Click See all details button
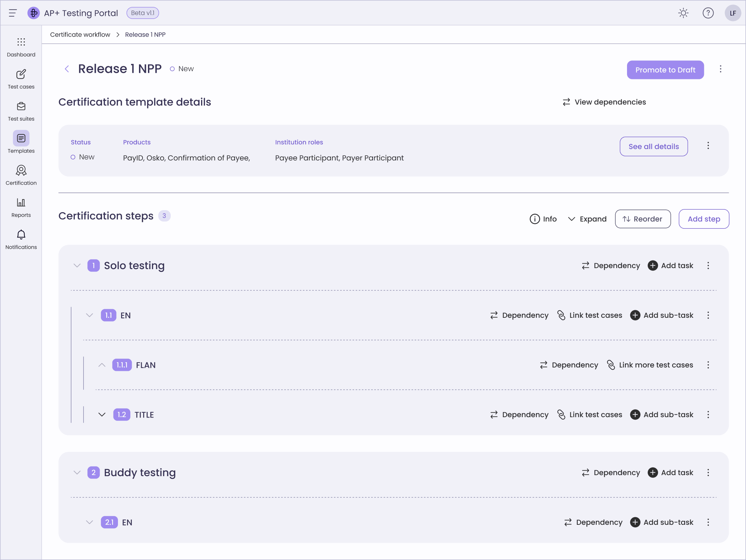 tap(654, 146)
